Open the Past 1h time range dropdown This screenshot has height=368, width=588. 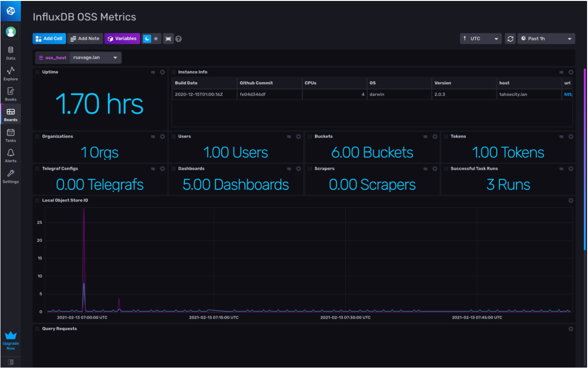point(546,38)
